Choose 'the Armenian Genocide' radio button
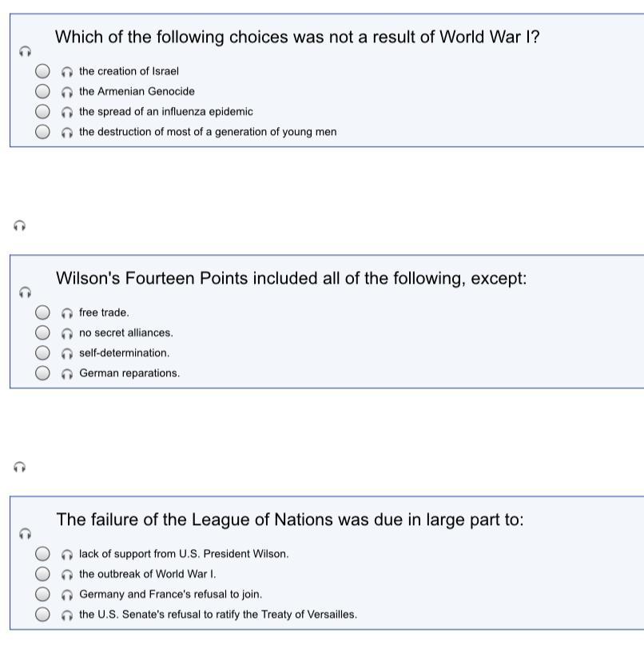This screenshot has height=645, width=644. [x=42, y=91]
